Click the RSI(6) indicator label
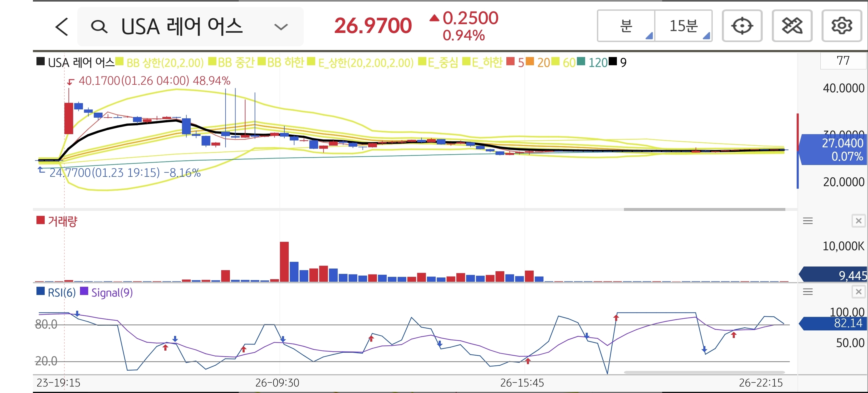This screenshot has width=868, height=393. (61, 292)
